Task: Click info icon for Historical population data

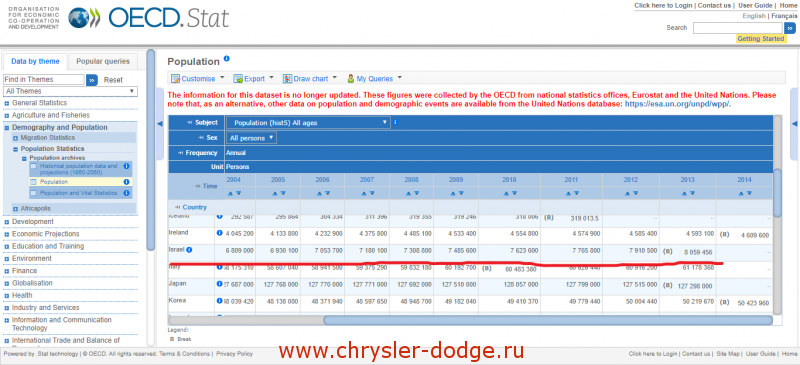Action: pos(127,166)
